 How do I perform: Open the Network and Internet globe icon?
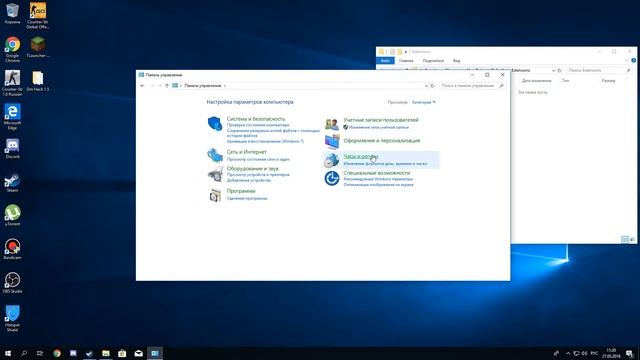[215, 155]
